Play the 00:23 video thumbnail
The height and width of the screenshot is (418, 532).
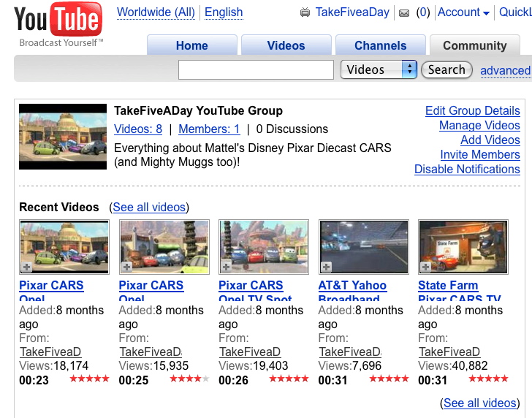[64, 247]
